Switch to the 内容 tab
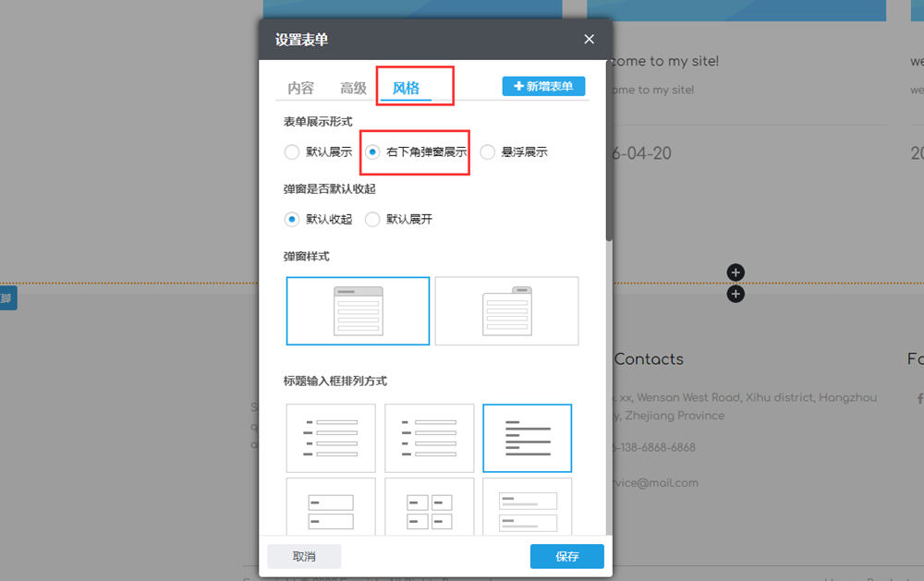The height and width of the screenshot is (581, 924). click(303, 88)
